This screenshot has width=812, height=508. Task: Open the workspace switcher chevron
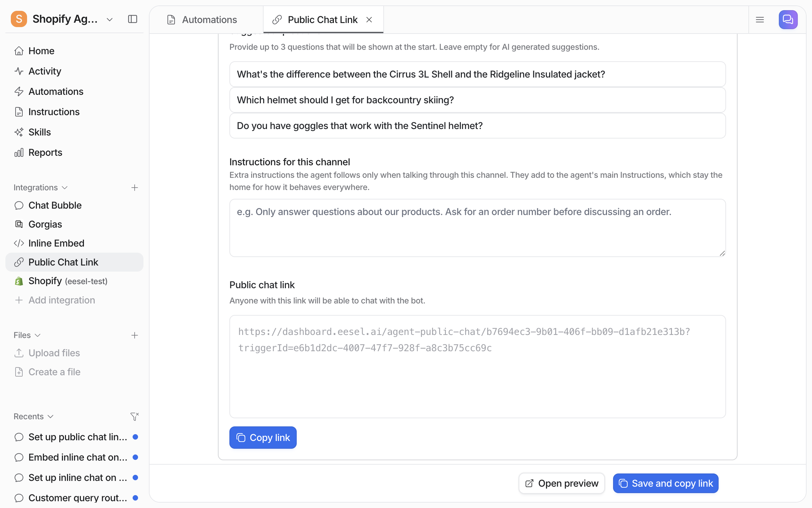[x=109, y=20]
